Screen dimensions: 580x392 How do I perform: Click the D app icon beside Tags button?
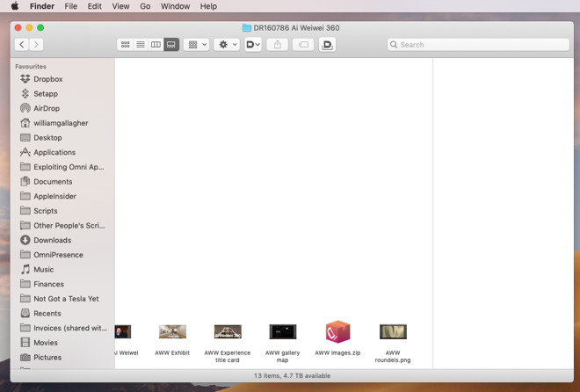click(328, 45)
